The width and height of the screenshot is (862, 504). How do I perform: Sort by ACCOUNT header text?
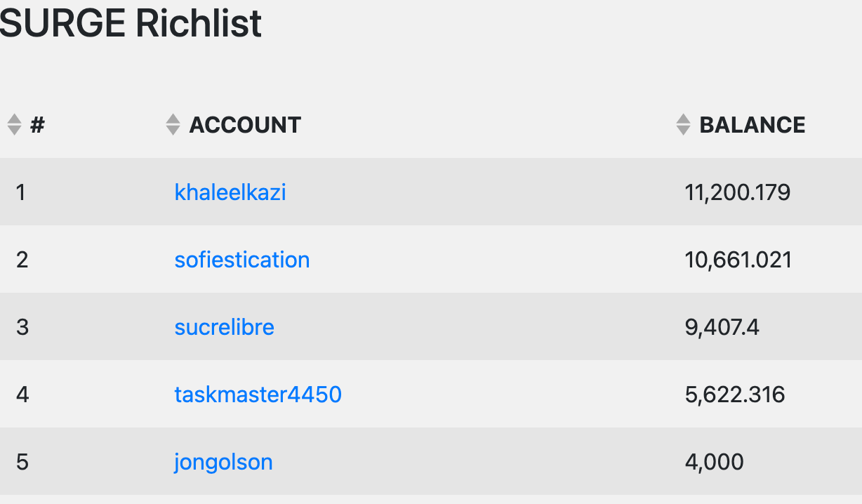[245, 125]
